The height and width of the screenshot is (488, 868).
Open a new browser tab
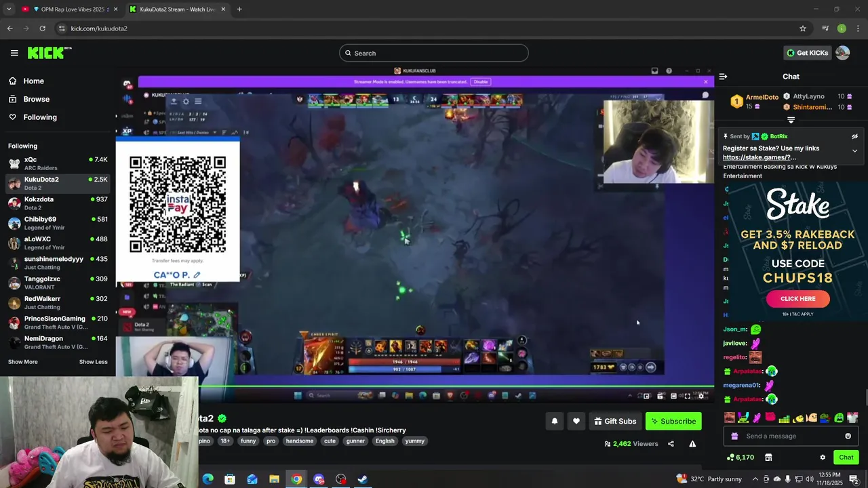click(x=239, y=9)
